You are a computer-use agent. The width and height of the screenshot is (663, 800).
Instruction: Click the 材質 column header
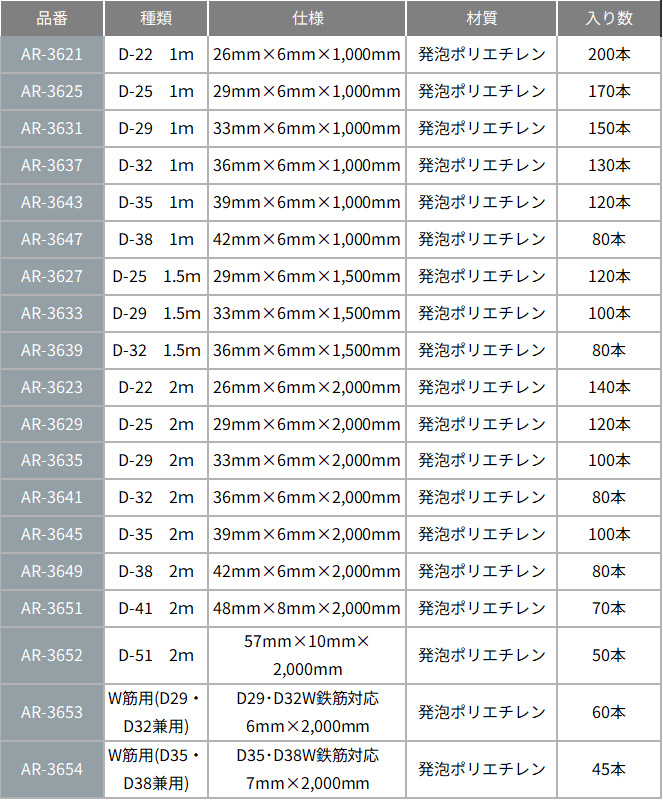tap(482, 19)
